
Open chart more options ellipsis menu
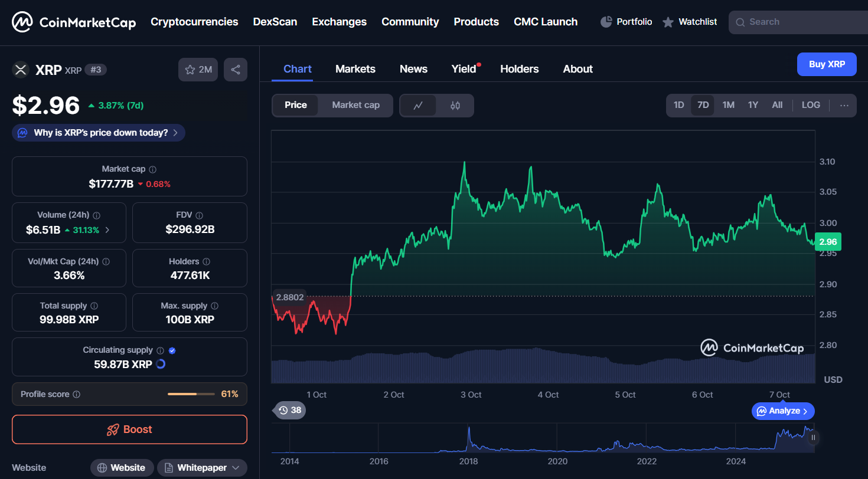click(844, 105)
